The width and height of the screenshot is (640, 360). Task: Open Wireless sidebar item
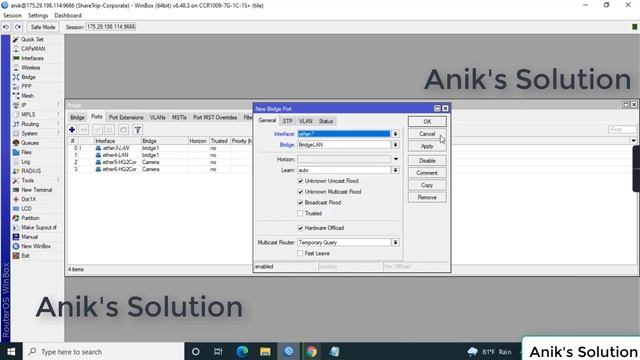pos(31,68)
